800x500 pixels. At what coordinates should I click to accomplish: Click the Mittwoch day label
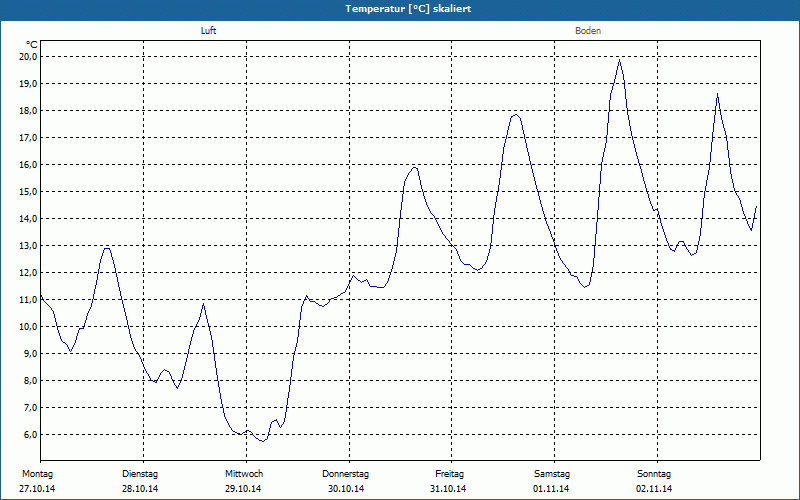click(x=244, y=474)
